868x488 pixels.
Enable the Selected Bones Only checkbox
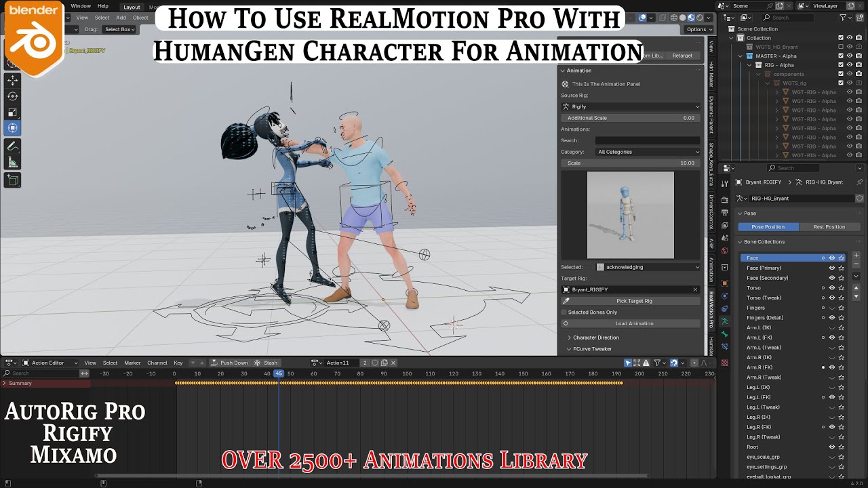tap(564, 312)
